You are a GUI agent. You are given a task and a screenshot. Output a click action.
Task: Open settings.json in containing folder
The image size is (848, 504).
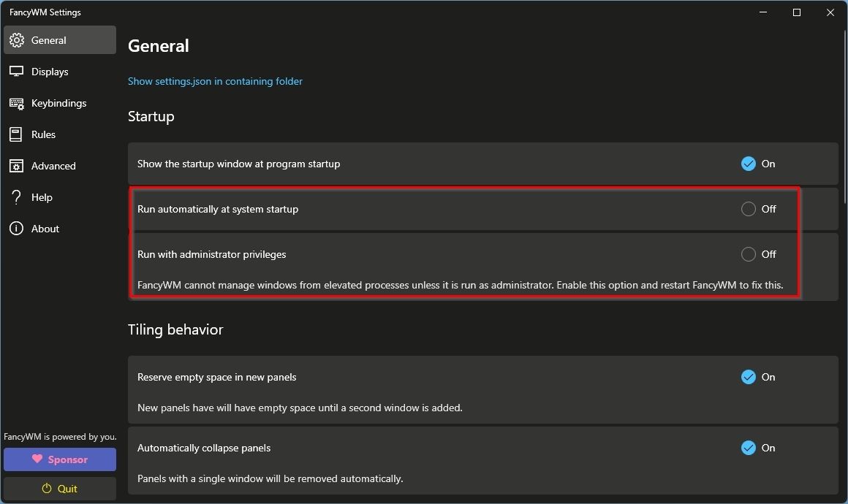tap(215, 81)
